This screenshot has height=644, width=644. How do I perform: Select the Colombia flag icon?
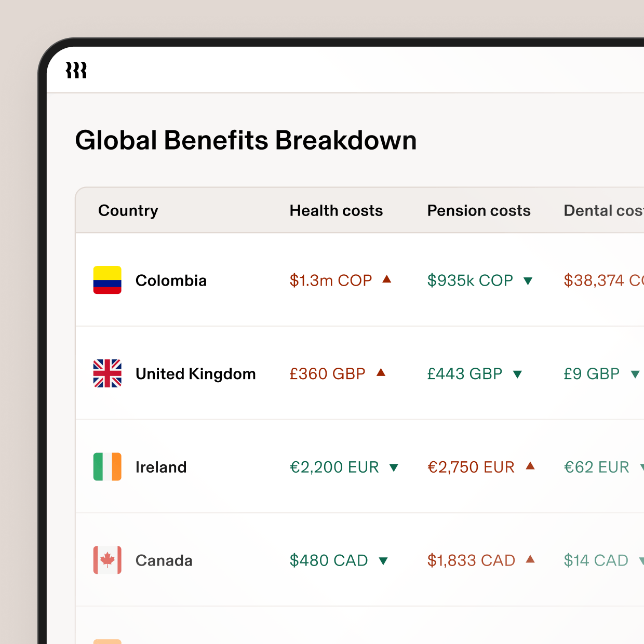(107, 280)
